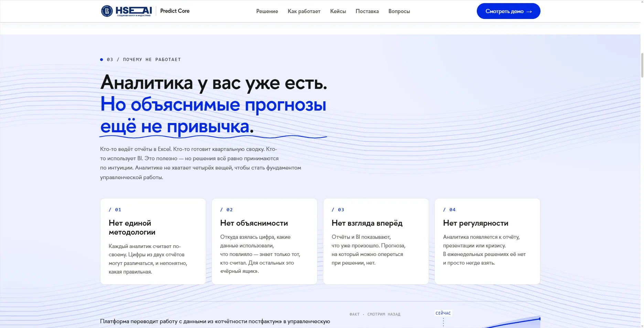Click the arrow in Смотреть демо button
644x328 pixels.
pos(529,11)
